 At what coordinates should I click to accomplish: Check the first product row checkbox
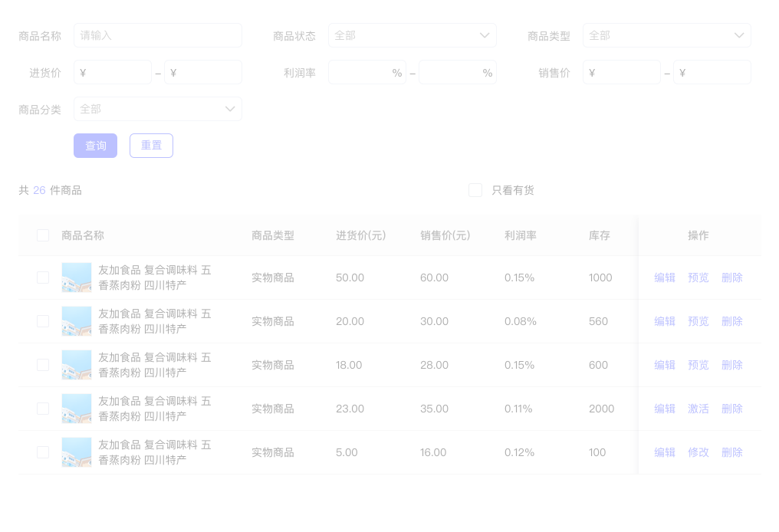tap(43, 277)
